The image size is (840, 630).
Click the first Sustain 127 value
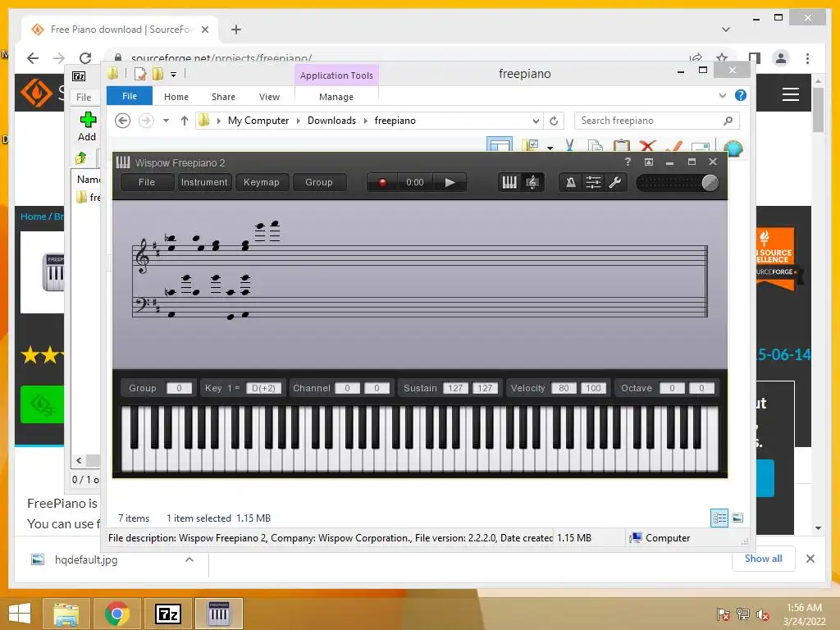pos(455,388)
